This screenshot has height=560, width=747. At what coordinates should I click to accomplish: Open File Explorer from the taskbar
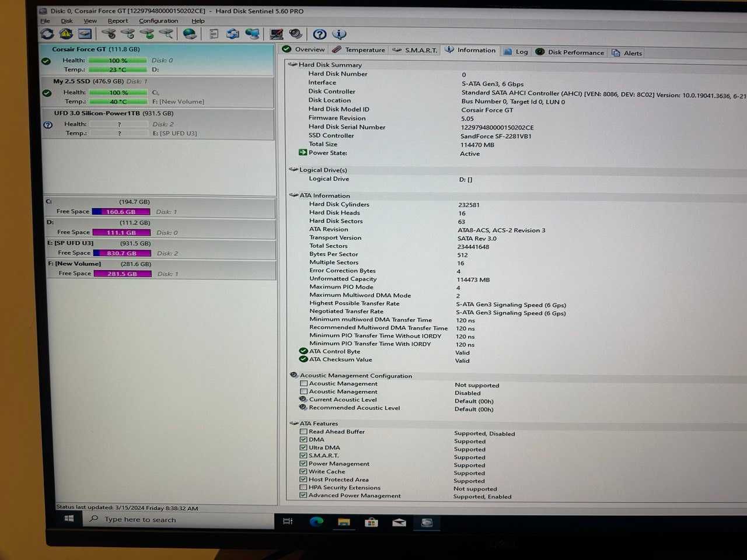[344, 522]
